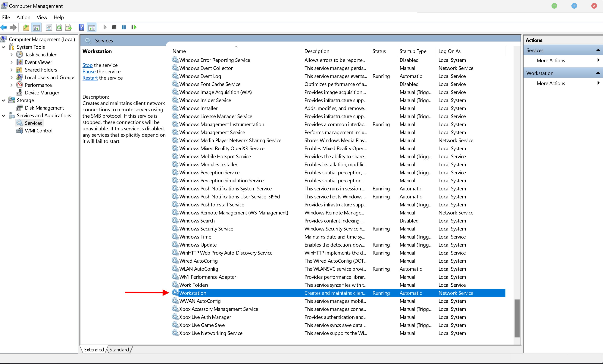Click the Stop Service toolbar button
This screenshot has height=364, width=603.
pos(114,27)
